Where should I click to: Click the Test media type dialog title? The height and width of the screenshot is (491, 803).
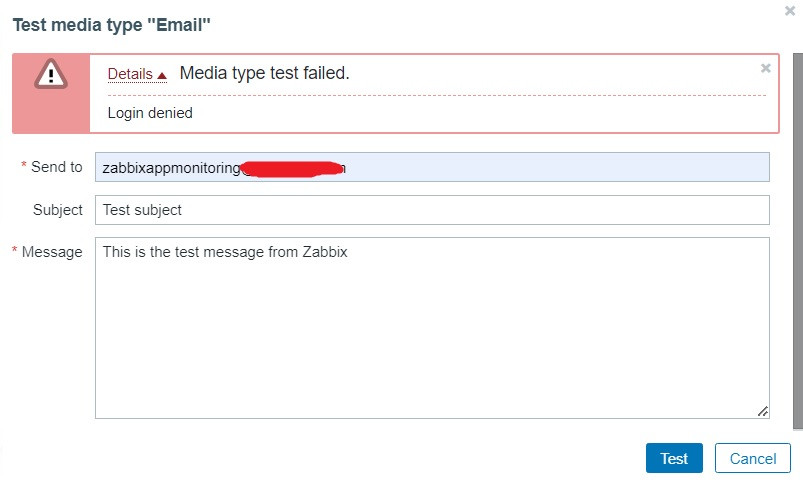pos(111,22)
